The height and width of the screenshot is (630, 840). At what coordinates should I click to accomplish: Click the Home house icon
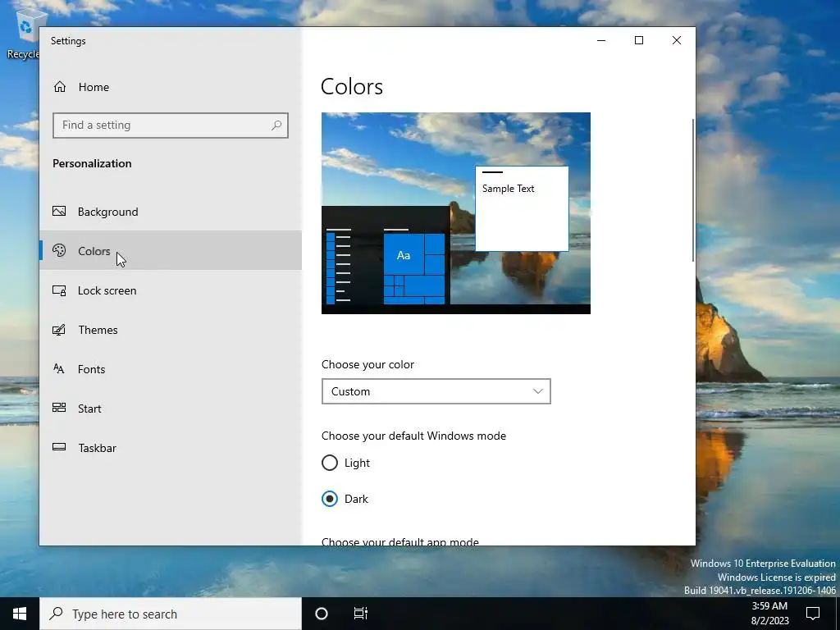click(59, 87)
